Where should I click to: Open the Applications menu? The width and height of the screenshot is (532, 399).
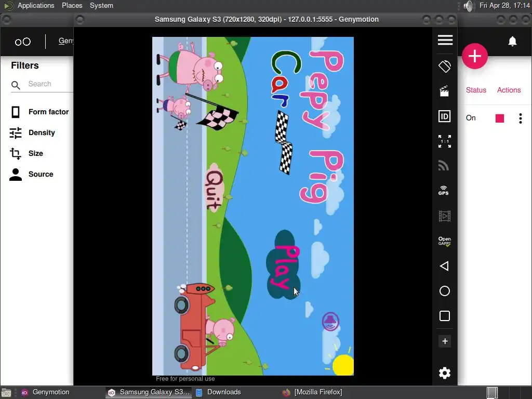click(36, 5)
